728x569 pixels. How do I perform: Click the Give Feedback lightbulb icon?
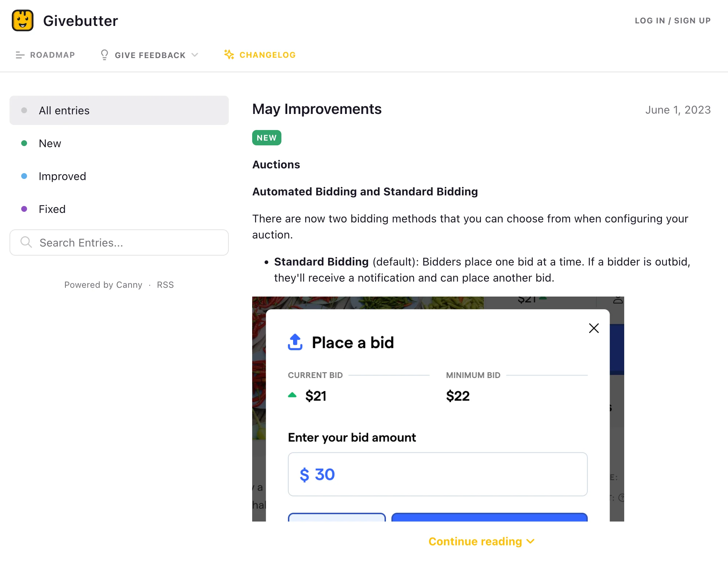pos(104,55)
